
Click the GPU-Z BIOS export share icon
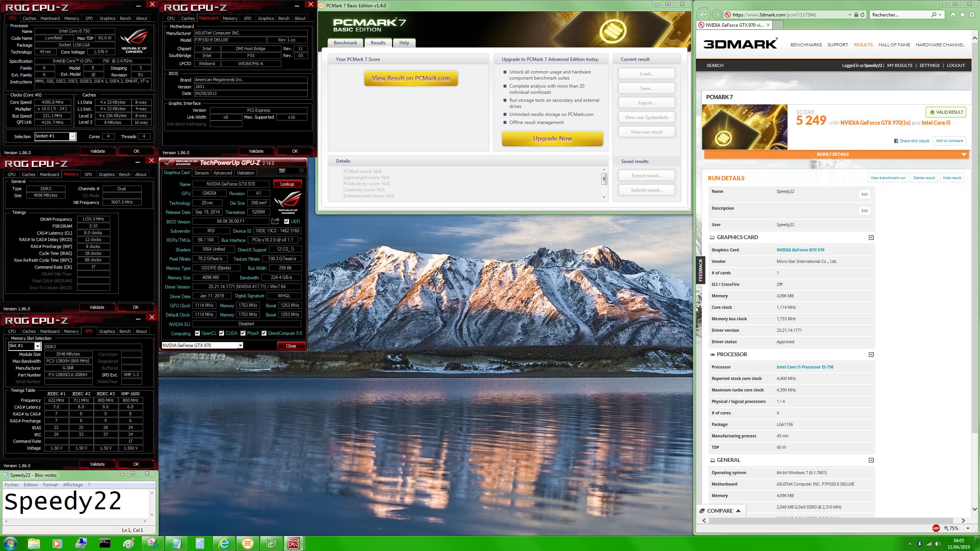[x=275, y=221]
